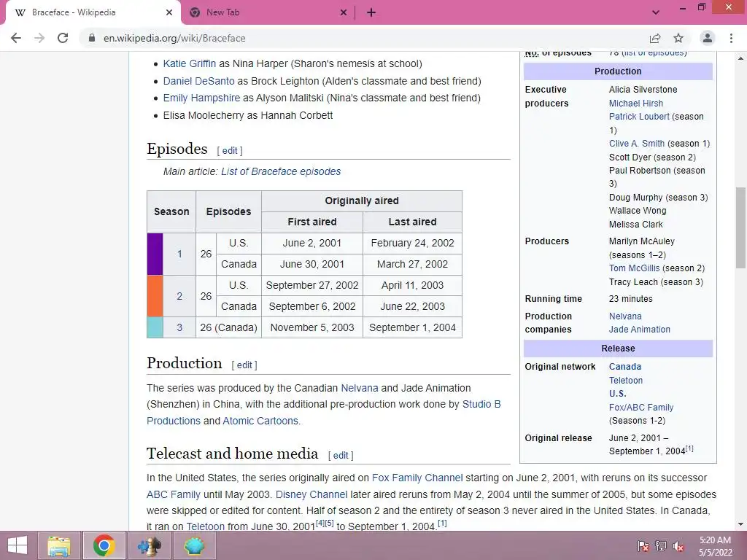Screen dimensions: 747x560
Task: Open Disney Channel link
Action: pyautogui.click(x=311, y=494)
